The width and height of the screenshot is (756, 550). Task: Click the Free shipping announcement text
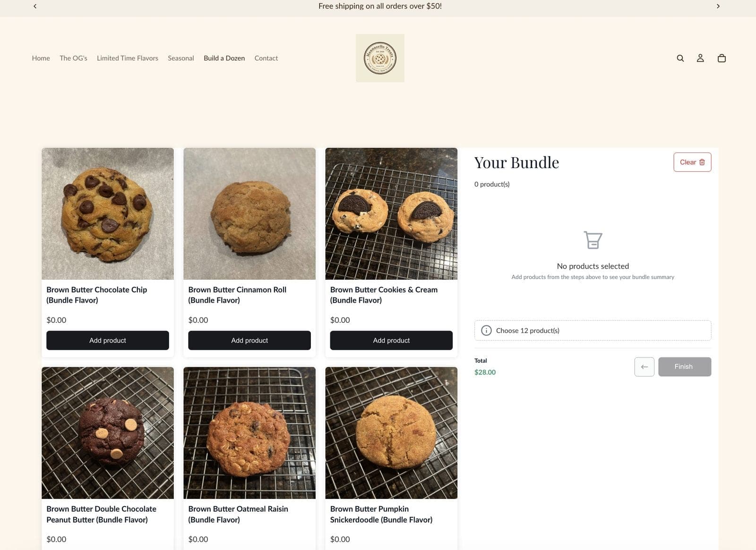(x=380, y=6)
